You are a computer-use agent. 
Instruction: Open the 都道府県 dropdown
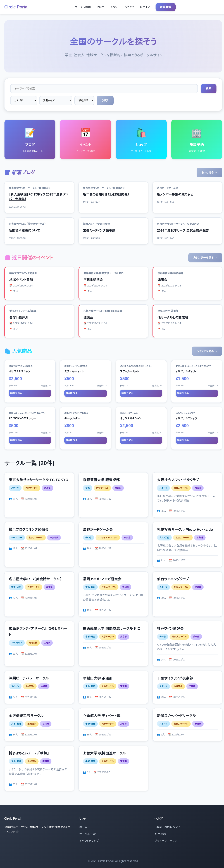85,100
